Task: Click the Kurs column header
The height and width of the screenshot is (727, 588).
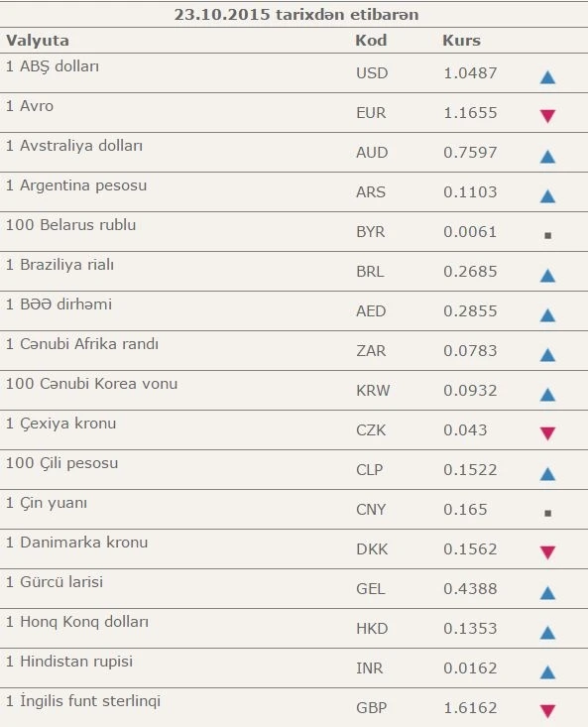Action: coord(461,41)
